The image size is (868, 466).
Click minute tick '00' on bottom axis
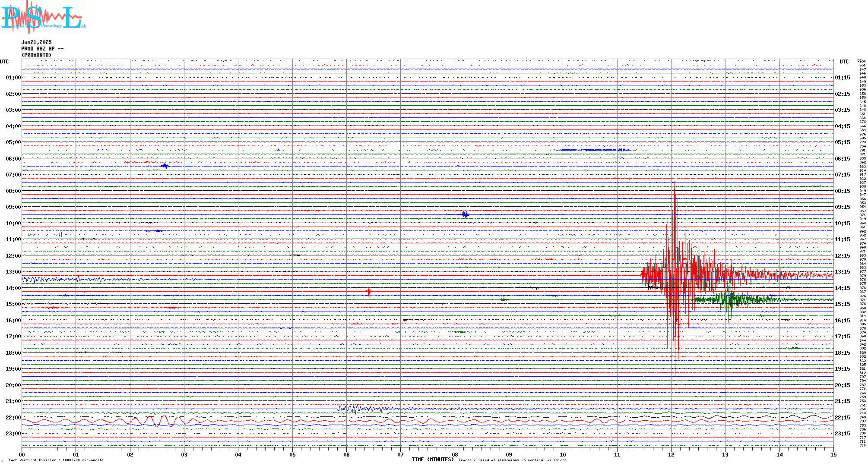(x=22, y=454)
